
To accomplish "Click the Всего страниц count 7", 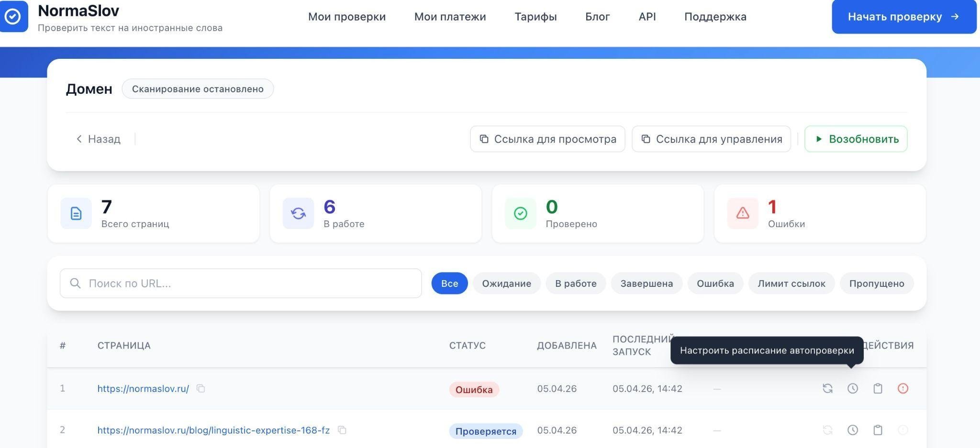I will pos(106,207).
